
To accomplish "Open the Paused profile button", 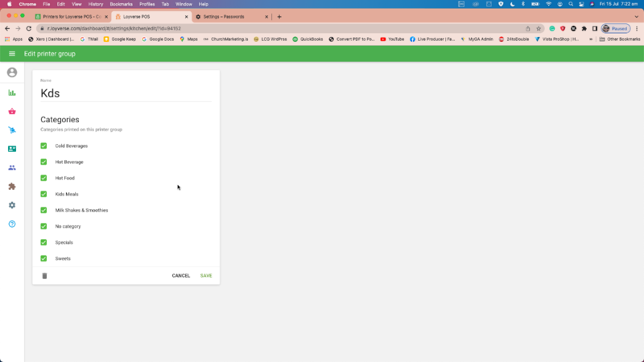I will pyautogui.click(x=616, y=28).
